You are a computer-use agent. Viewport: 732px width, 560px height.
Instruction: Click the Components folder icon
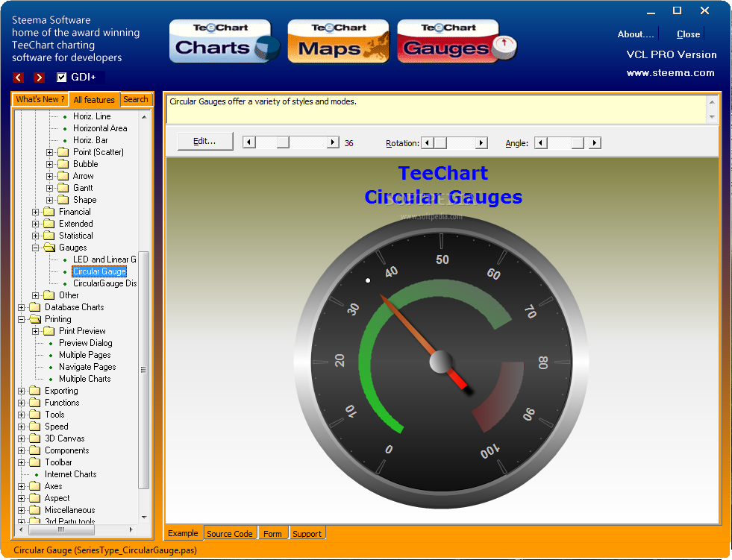pos(35,450)
